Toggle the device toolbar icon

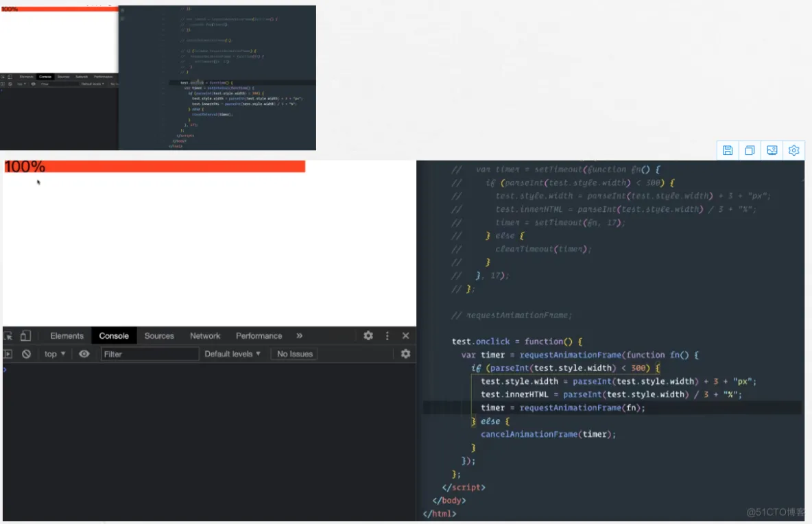pyautogui.click(x=25, y=336)
